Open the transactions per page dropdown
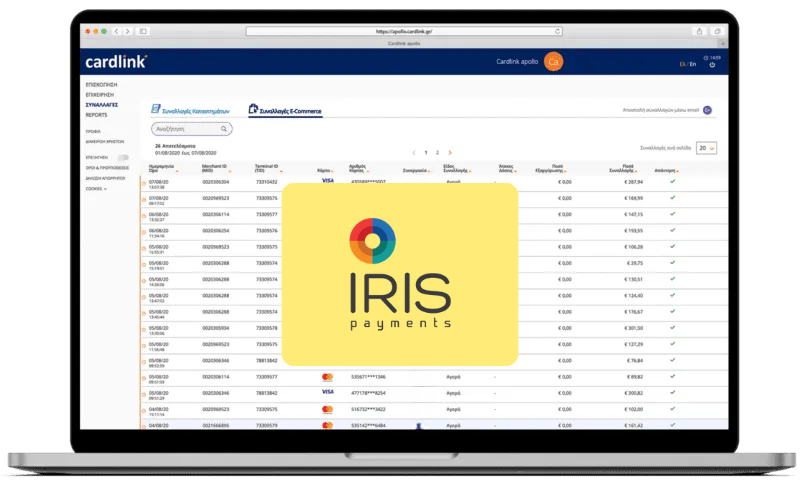This screenshot has height=486, width=800. pyautogui.click(x=707, y=148)
